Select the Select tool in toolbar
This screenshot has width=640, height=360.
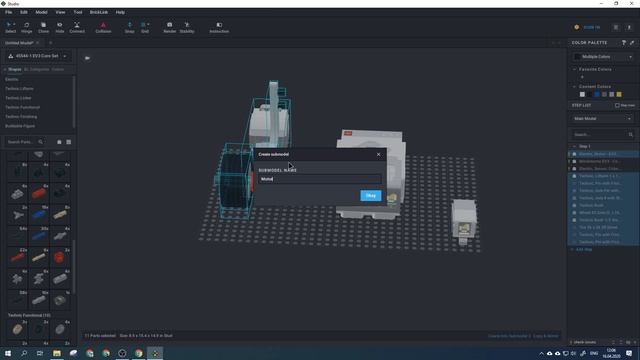coord(10,27)
